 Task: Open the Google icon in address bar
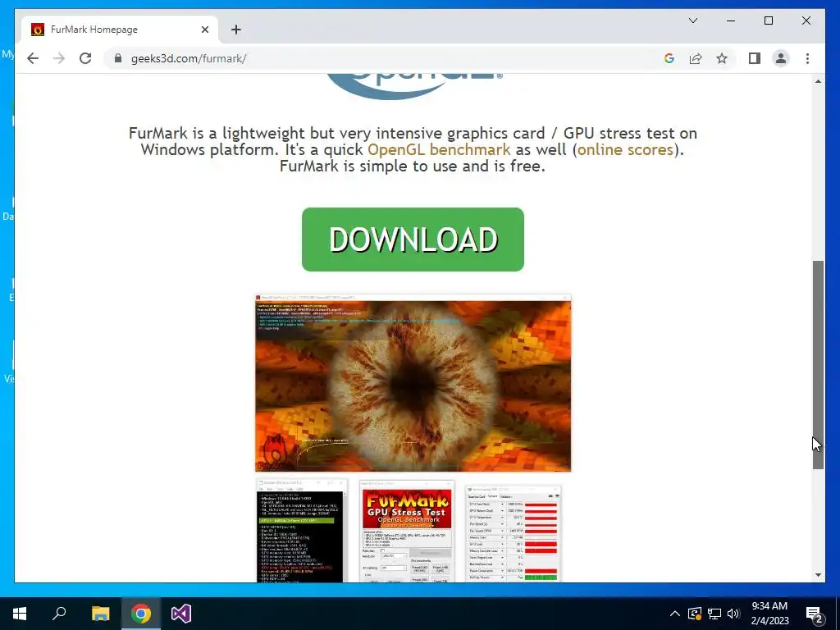669,58
